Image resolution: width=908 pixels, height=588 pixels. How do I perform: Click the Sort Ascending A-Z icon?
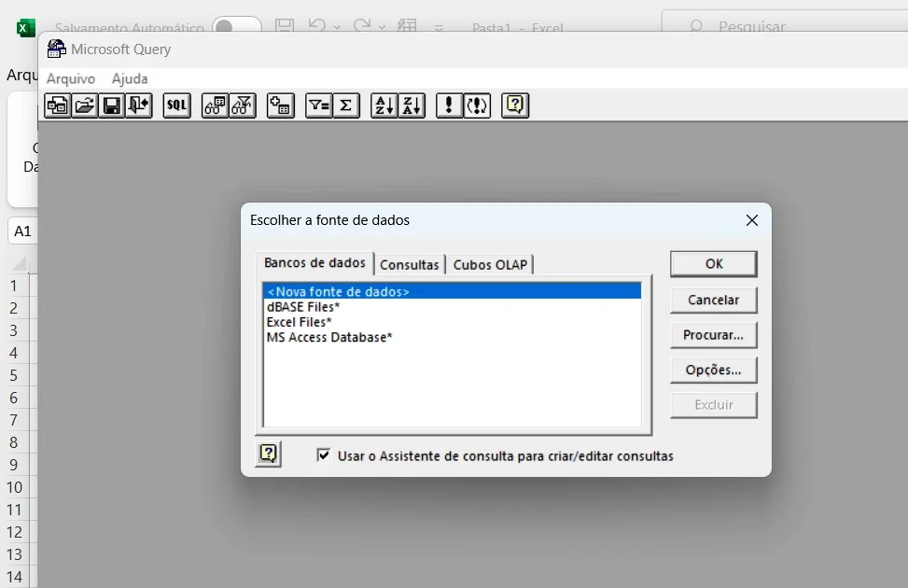click(384, 105)
